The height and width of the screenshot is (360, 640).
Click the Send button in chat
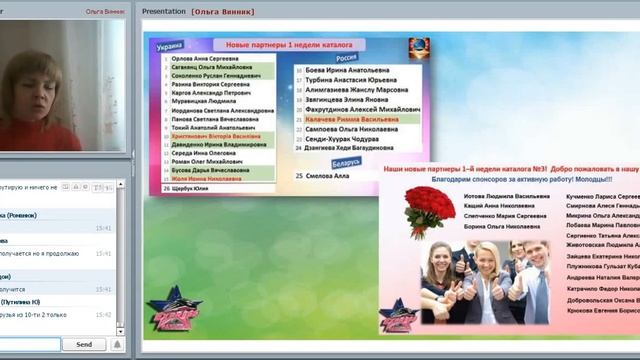tap(84, 344)
